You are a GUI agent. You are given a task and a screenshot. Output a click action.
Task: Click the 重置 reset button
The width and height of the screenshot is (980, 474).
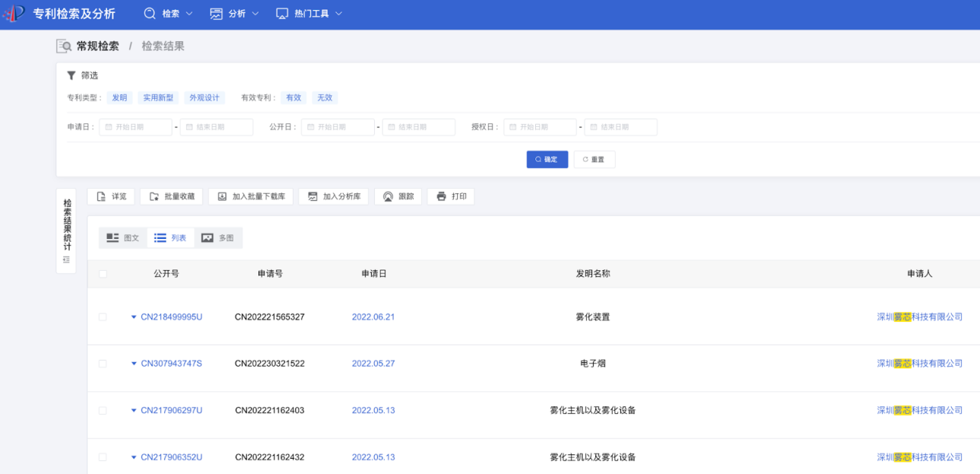point(595,160)
